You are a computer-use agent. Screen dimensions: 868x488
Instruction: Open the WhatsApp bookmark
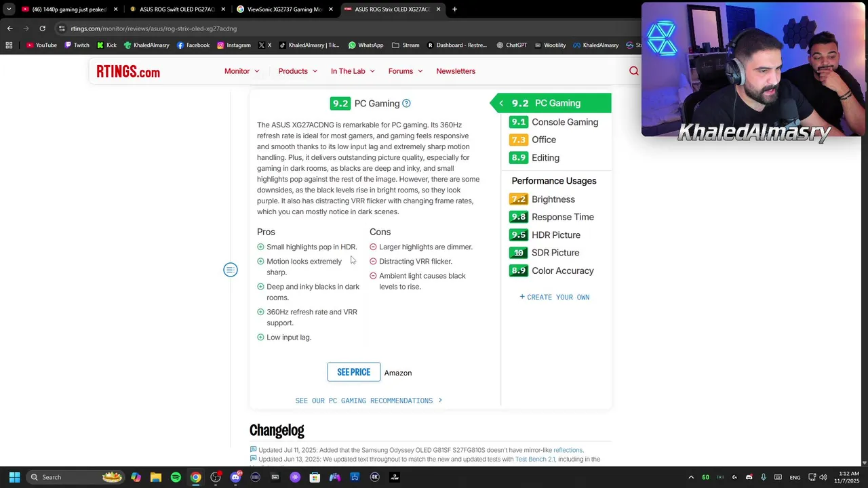[366, 45]
